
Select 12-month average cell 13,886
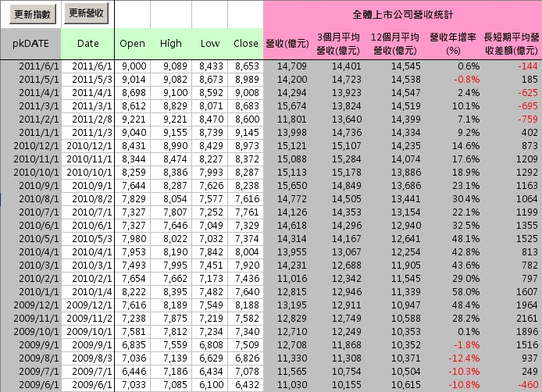[406, 172]
